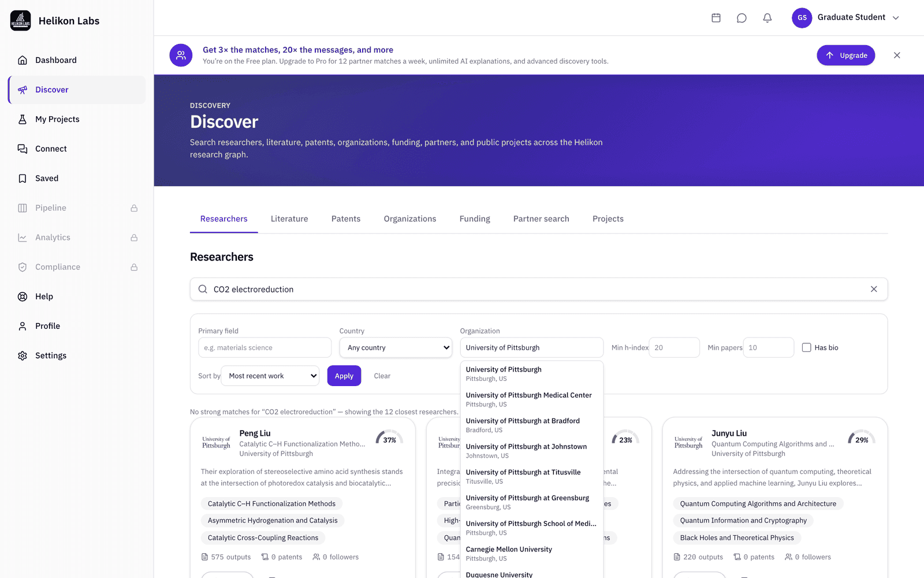Click Quantum Information and Cryptography tag

click(x=743, y=520)
